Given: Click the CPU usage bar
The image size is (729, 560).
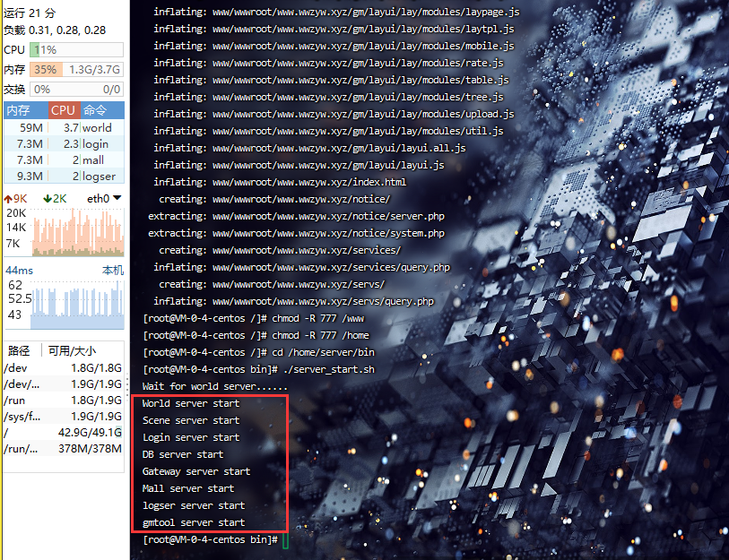Looking at the screenshot, I should click(x=77, y=50).
